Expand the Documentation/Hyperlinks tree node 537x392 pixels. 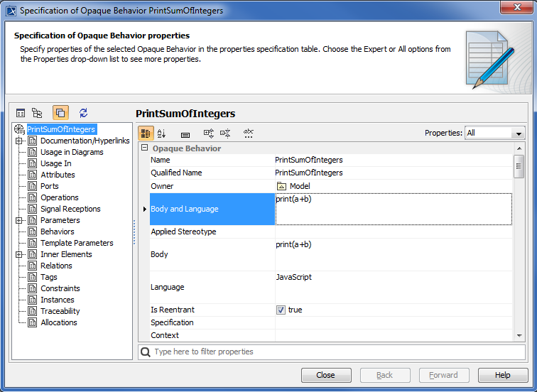click(20, 141)
